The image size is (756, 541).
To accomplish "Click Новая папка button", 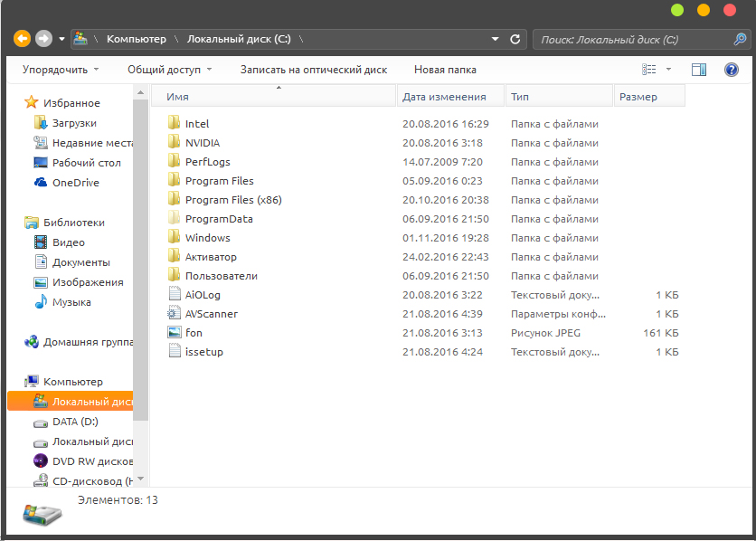I will click(445, 70).
